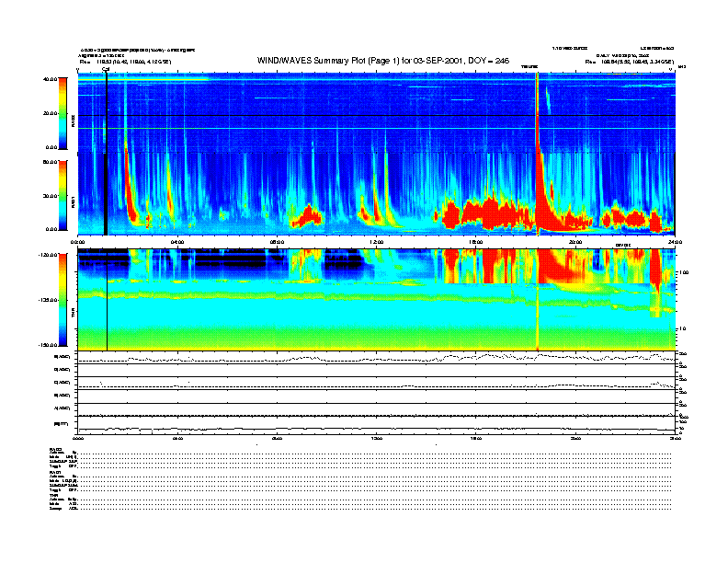Click the 08:00 label beneath the RAD1 spectrogram

277,242
